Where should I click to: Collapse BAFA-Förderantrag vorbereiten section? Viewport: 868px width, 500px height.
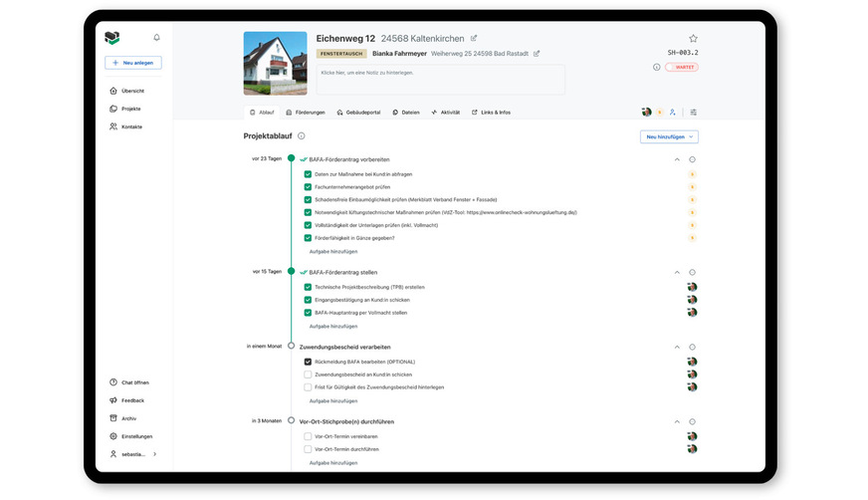tap(677, 159)
